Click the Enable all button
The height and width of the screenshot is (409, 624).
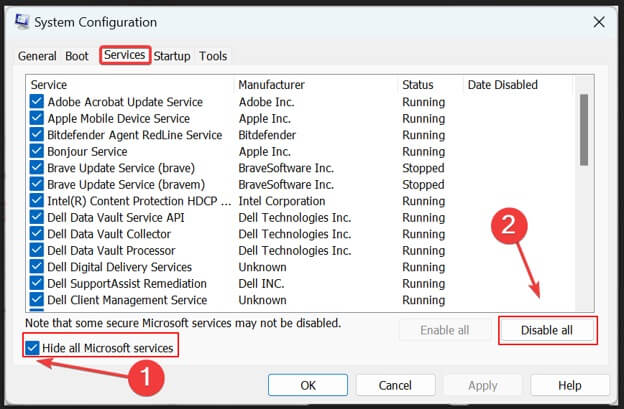(445, 330)
